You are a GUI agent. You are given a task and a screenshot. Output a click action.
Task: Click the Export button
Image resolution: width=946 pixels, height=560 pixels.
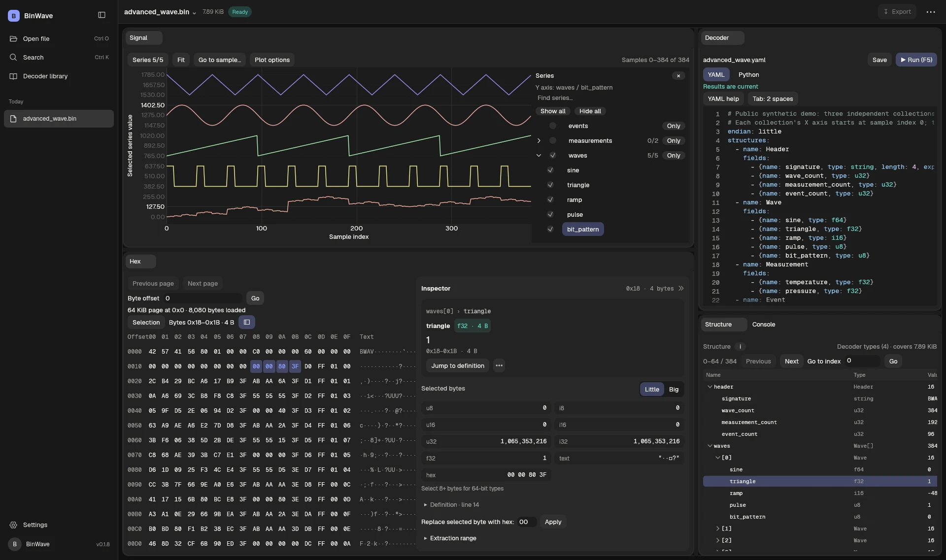(x=897, y=12)
